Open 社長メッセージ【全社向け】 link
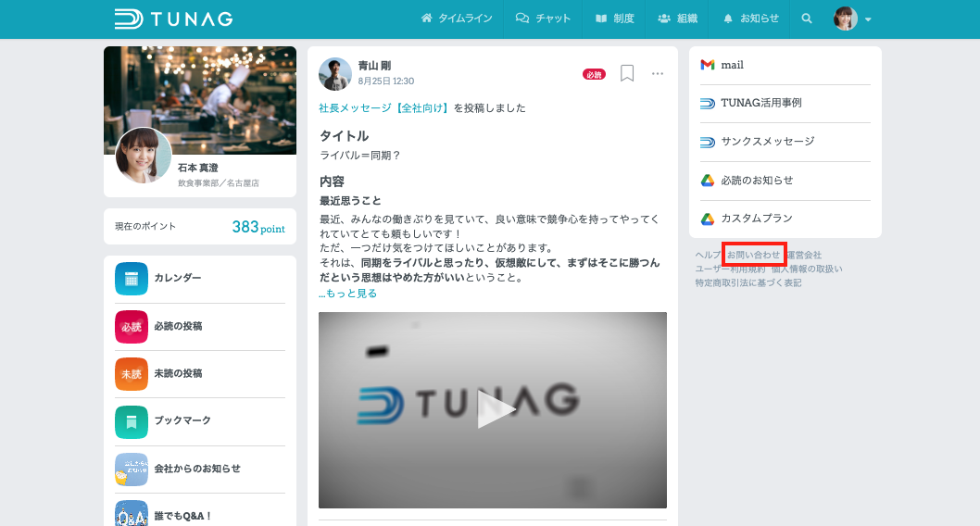 [383, 108]
